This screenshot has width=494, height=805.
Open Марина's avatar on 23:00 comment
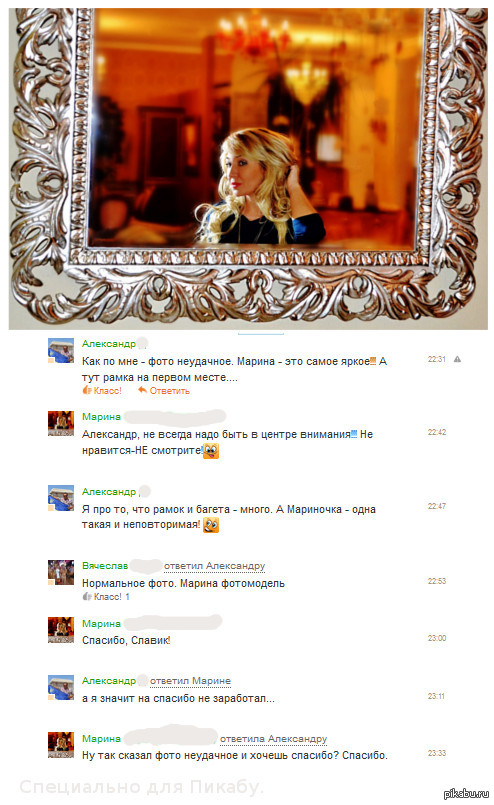click(x=61, y=629)
